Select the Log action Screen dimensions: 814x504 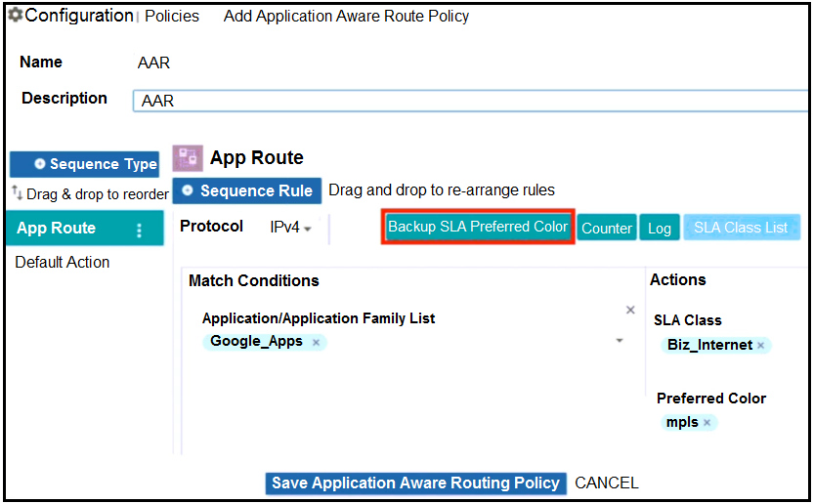tap(660, 228)
